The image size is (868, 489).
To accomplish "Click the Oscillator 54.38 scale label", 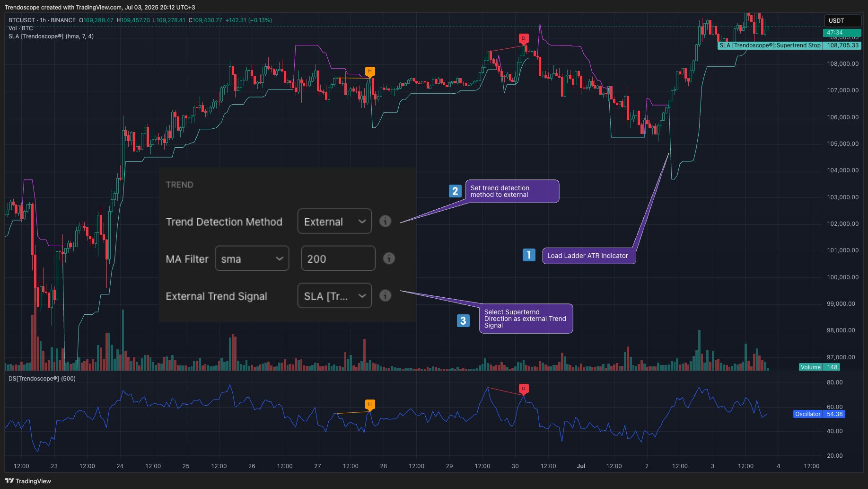I will 819,414.
